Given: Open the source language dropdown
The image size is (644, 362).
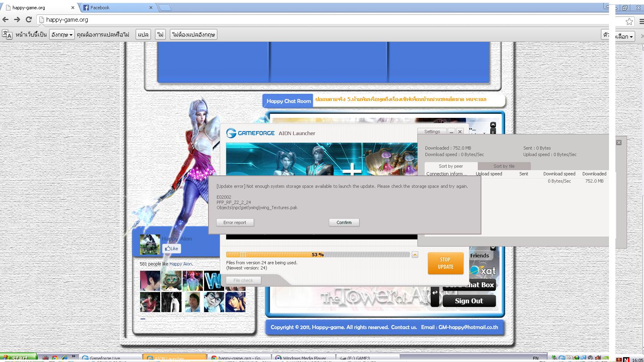Looking at the screenshot, I should point(62,35).
